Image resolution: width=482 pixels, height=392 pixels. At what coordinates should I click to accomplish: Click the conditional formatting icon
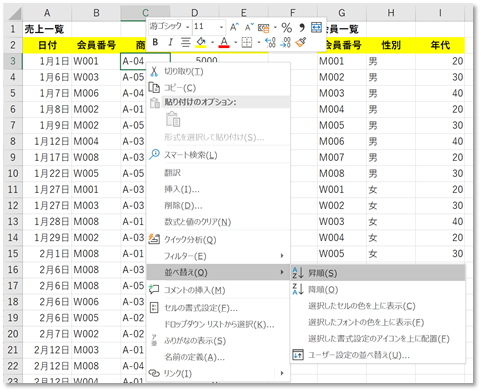coord(264,28)
